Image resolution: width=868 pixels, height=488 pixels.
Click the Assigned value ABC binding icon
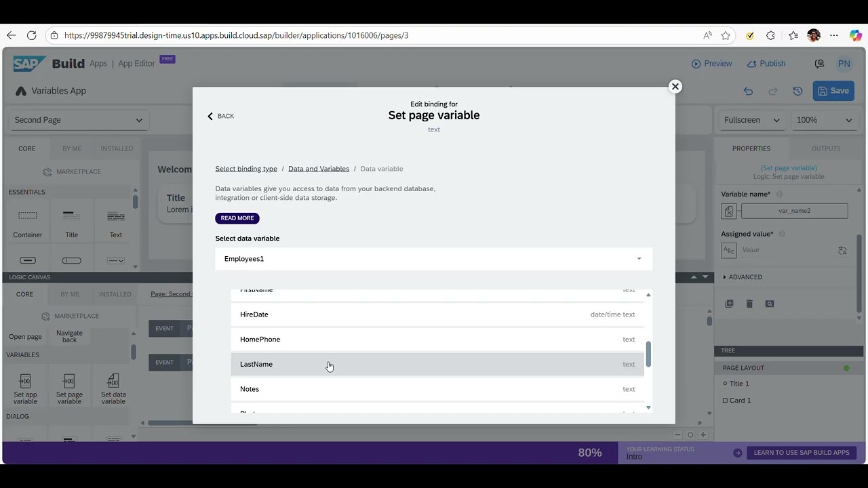pos(729,250)
